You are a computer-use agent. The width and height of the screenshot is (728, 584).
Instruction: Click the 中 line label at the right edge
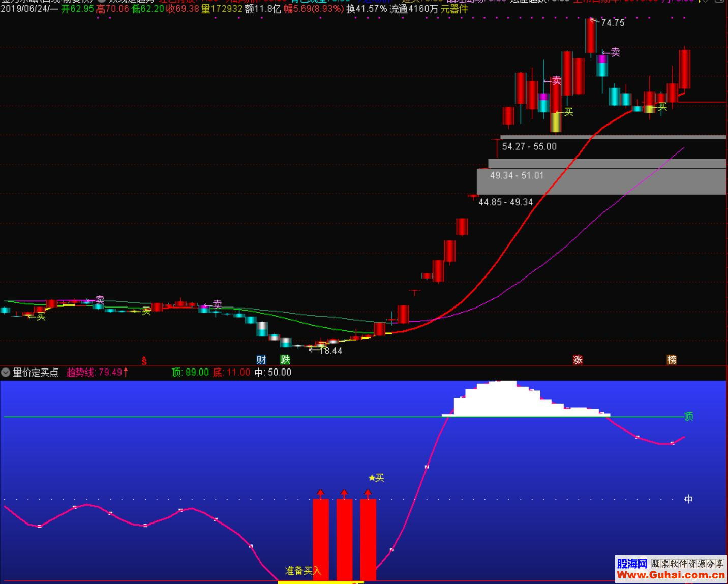[688, 499]
